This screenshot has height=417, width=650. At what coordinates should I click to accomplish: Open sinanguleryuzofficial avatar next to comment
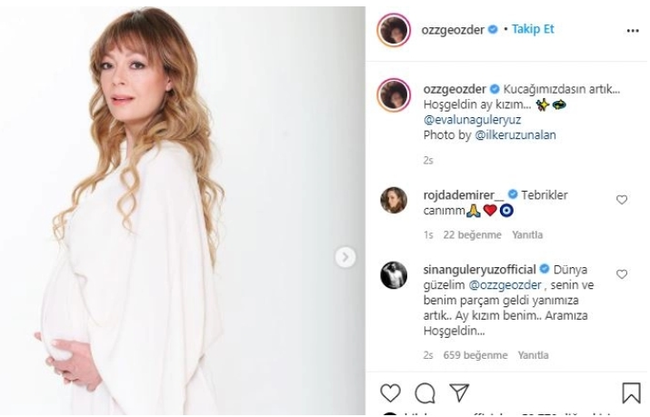coord(393,274)
